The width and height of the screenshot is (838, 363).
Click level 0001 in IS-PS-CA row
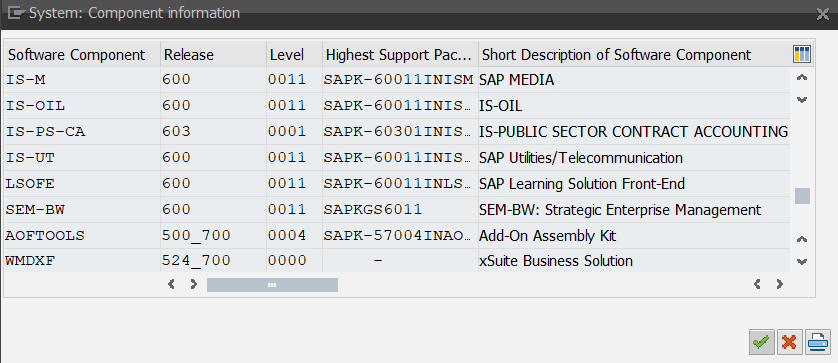[294, 132]
